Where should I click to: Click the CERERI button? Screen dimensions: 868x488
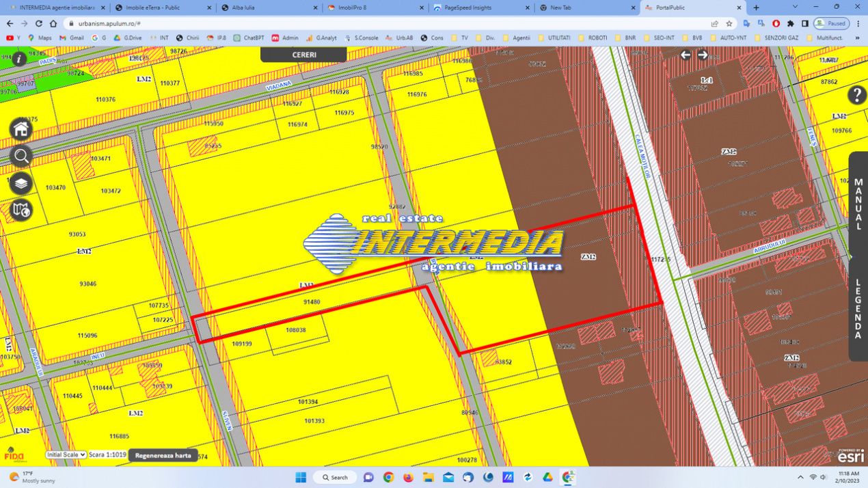tap(303, 55)
